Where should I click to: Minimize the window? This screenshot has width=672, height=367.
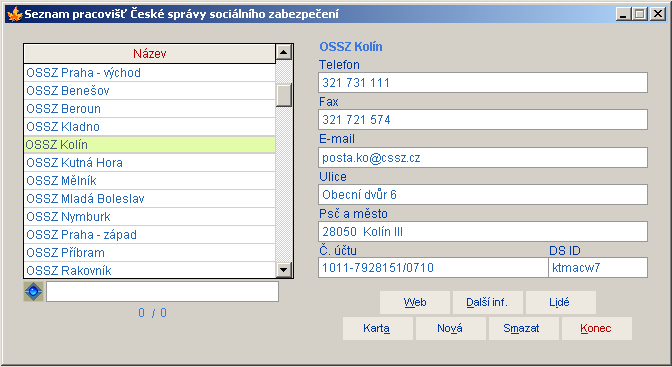click(x=624, y=14)
